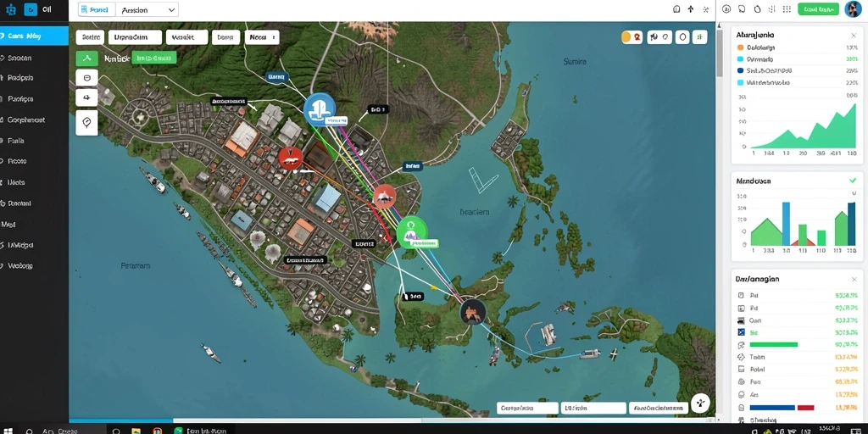Click the green app icon in taskbar
This screenshot has width=868, height=434.
click(x=178, y=430)
